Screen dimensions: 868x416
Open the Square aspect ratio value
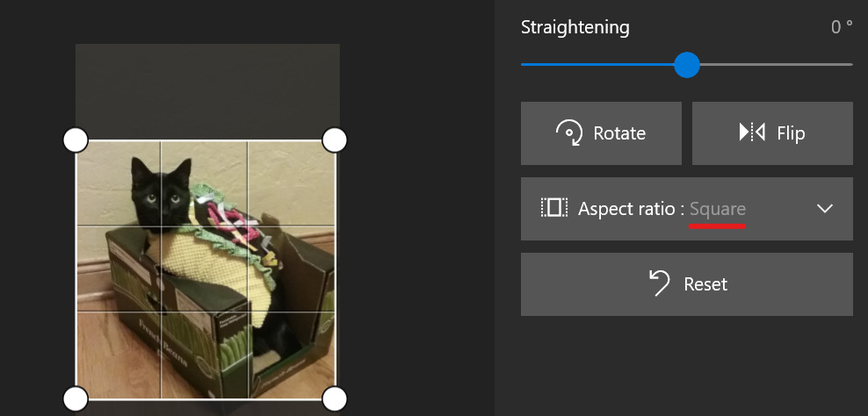717,209
